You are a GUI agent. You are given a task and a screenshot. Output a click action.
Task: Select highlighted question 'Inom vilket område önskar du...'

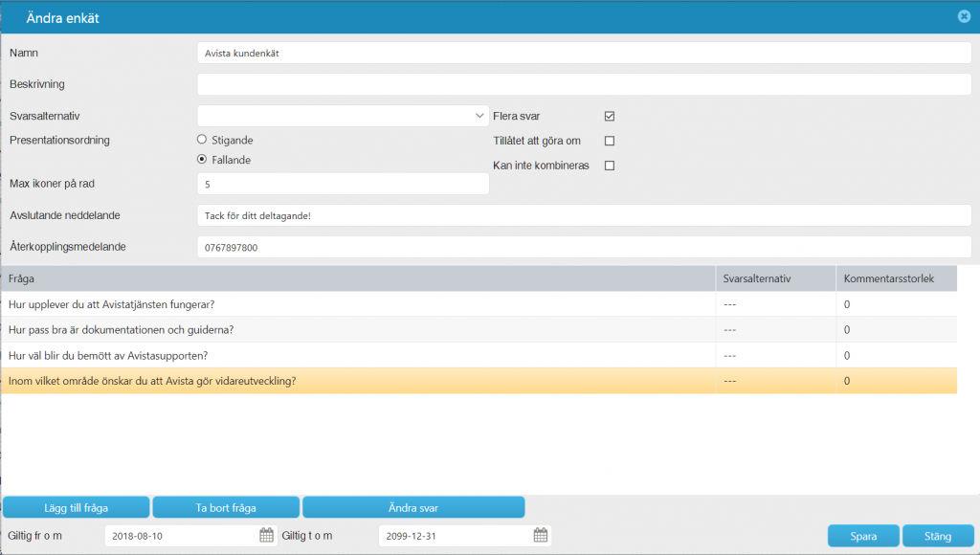(479, 381)
